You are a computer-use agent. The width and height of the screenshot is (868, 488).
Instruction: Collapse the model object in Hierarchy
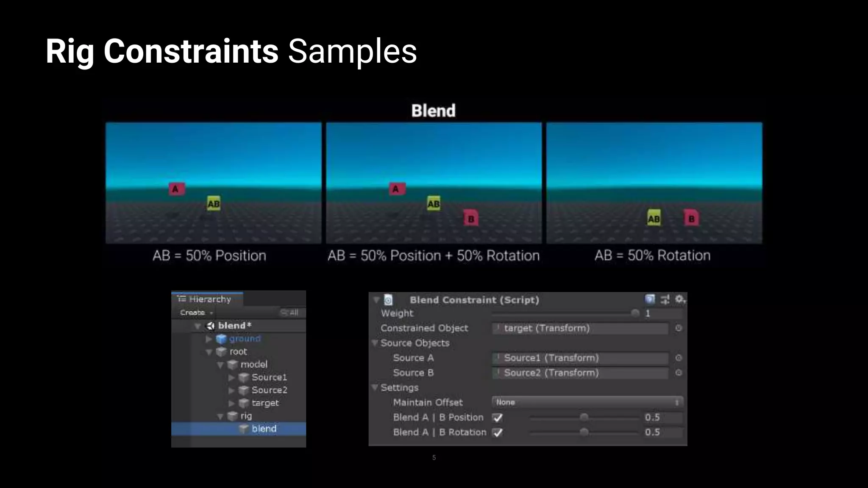coord(220,365)
